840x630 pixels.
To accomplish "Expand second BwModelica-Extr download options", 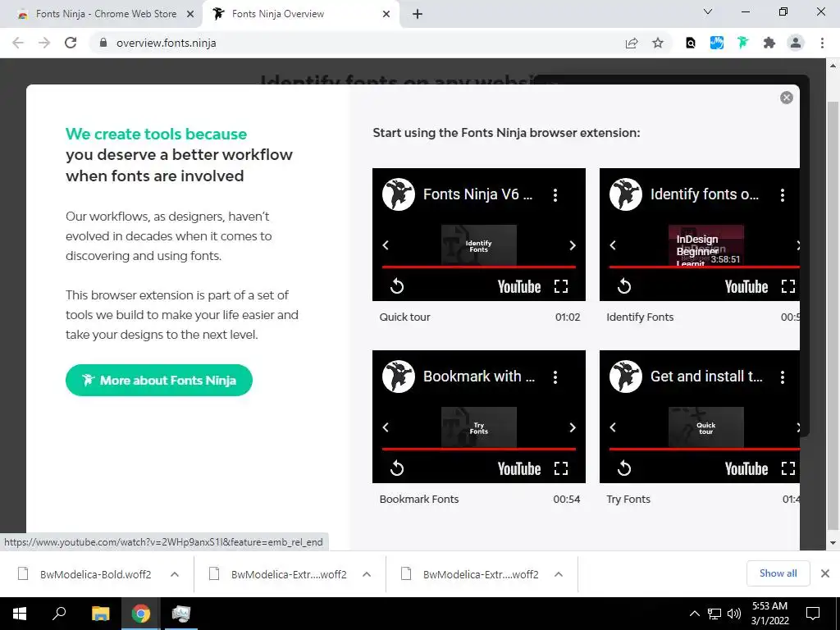I will pos(367,574).
